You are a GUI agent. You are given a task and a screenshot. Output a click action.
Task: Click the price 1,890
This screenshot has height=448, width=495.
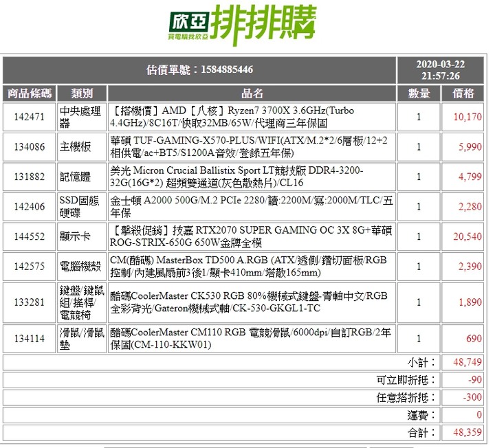coord(470,302)
